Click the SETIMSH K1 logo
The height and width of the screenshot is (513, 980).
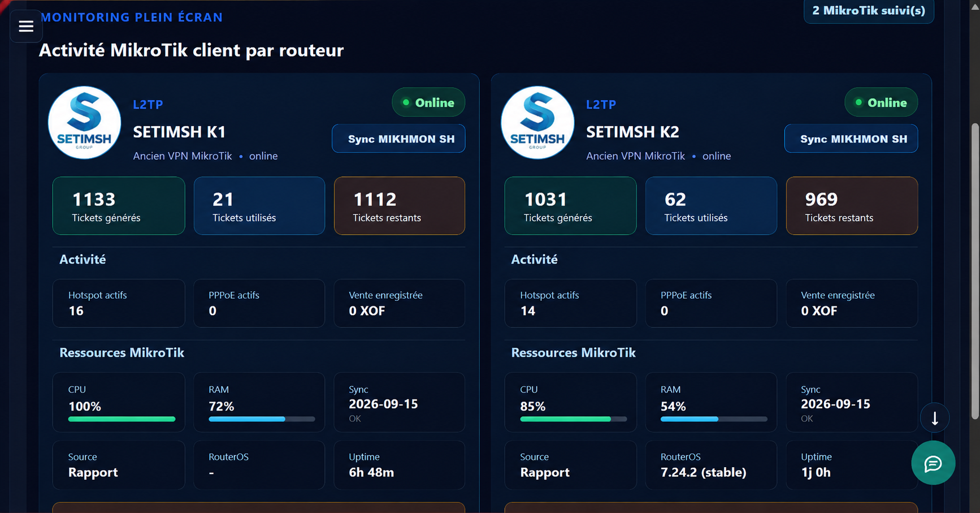(85, 123)
